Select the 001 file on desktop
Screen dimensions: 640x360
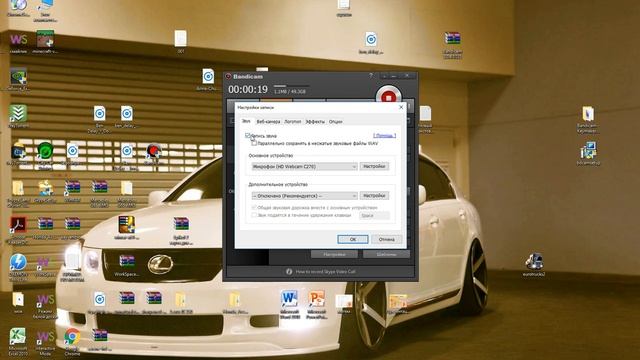180,42
